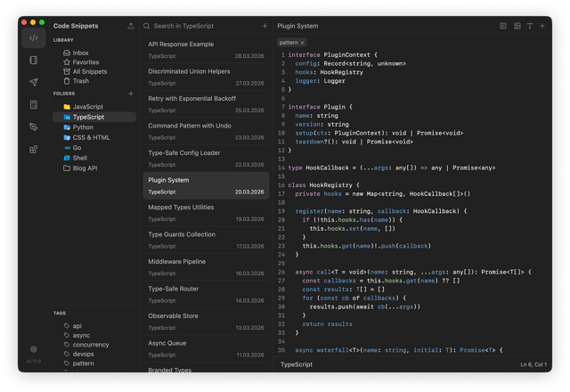The width and height of the screenshot is (570, 392).
Task: Open Favorites in the library
Action: click(x=94, y=62)
